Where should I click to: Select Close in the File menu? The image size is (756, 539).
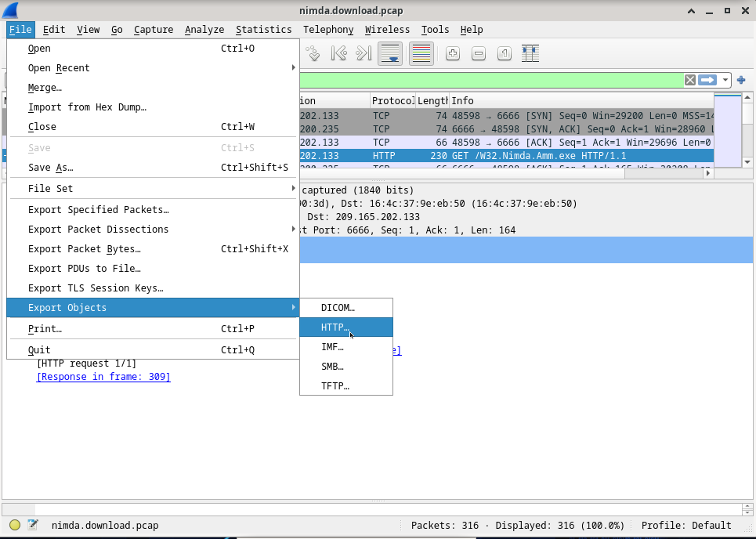(x=153, y=127)
